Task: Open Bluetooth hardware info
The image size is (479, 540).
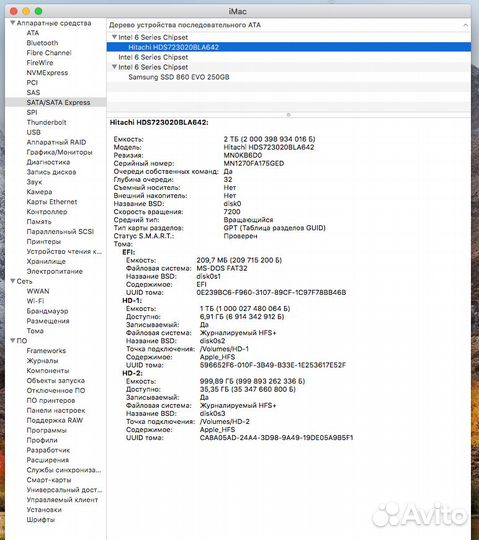Action: coord(42,43)
